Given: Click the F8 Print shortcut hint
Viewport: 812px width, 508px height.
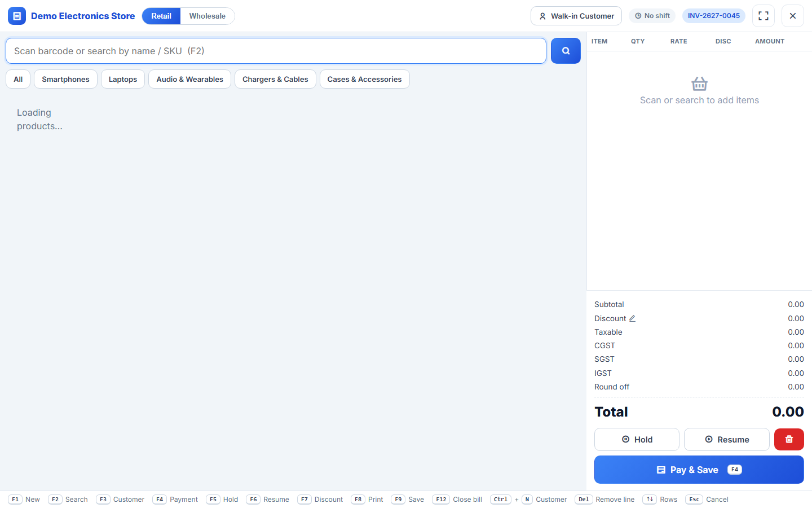Looking at the screenshot, I should (367, 500).
